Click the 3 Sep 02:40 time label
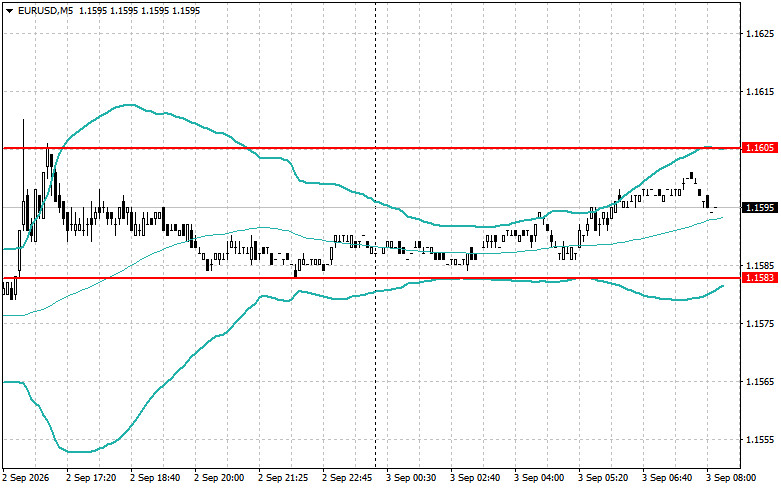 [x=475, y=478]
